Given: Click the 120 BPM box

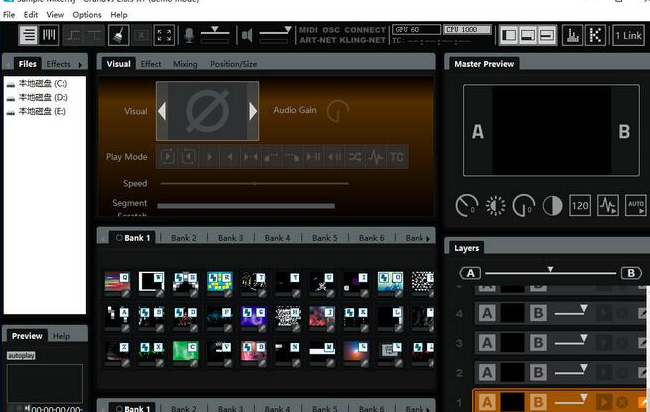Looking at the screenshot, I should (x=580, y=205).
